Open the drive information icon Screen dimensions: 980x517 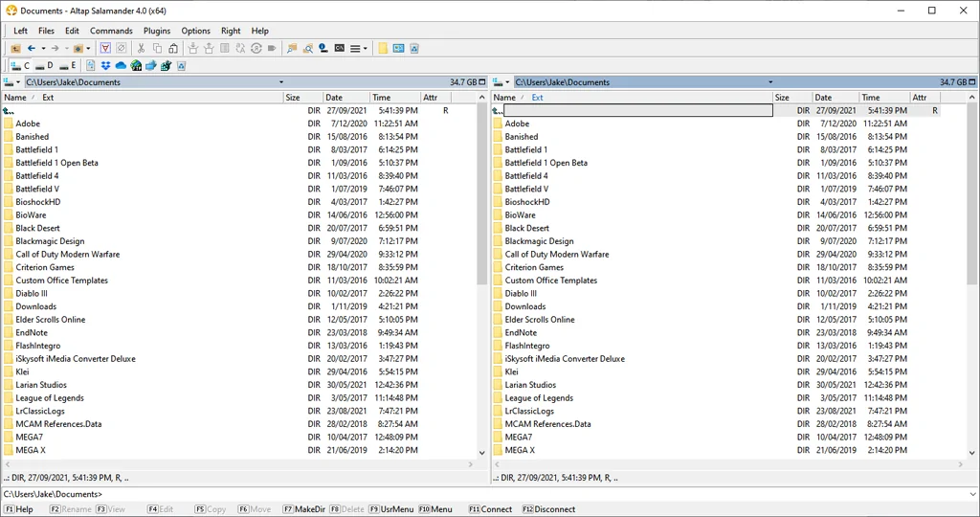click(x=323, y=48)
